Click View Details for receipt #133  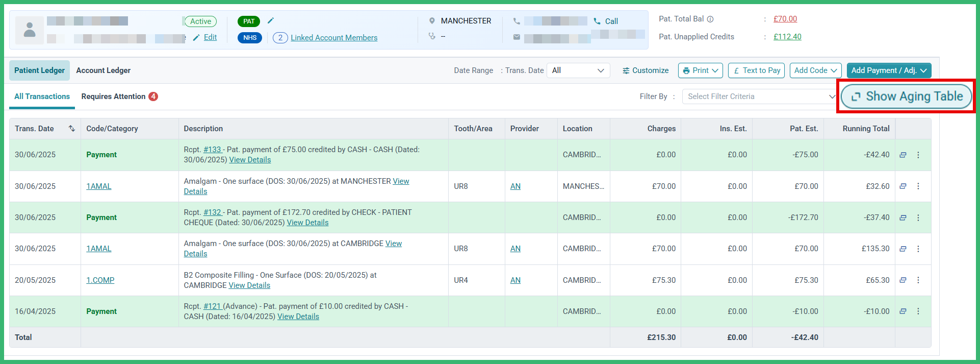[x=250, y=160]
